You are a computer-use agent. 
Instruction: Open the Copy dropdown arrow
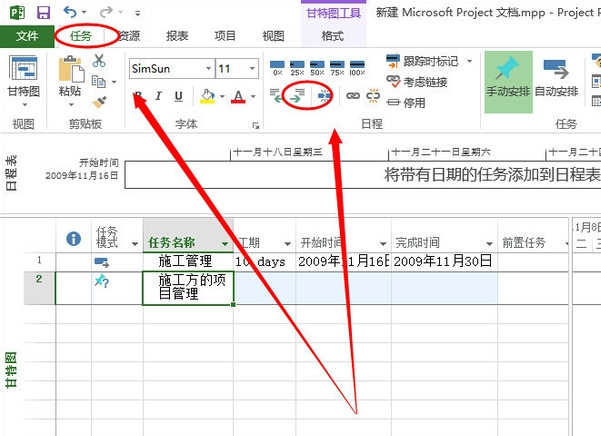(x=114, y=82)
